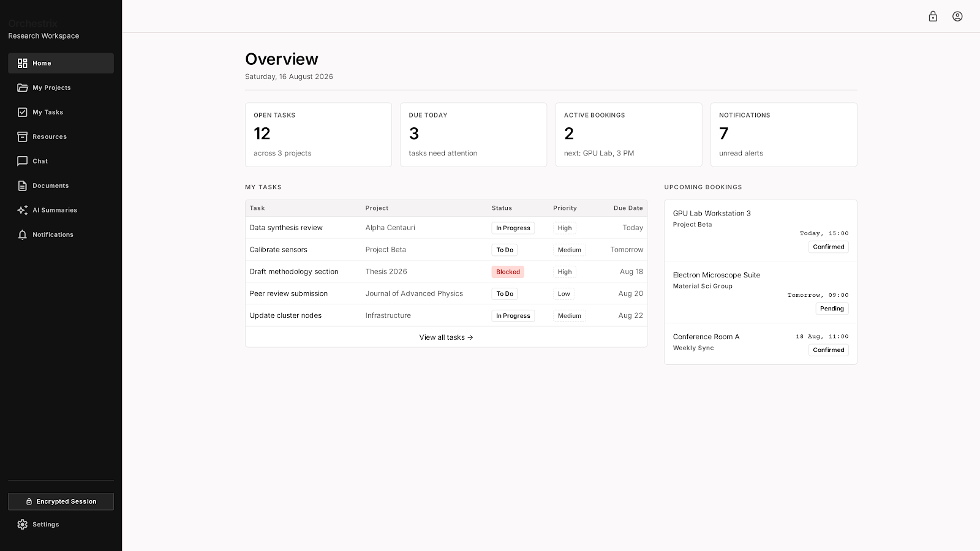Click the Infrastructure project cell
Screen dimensions: 980x551
388,316
